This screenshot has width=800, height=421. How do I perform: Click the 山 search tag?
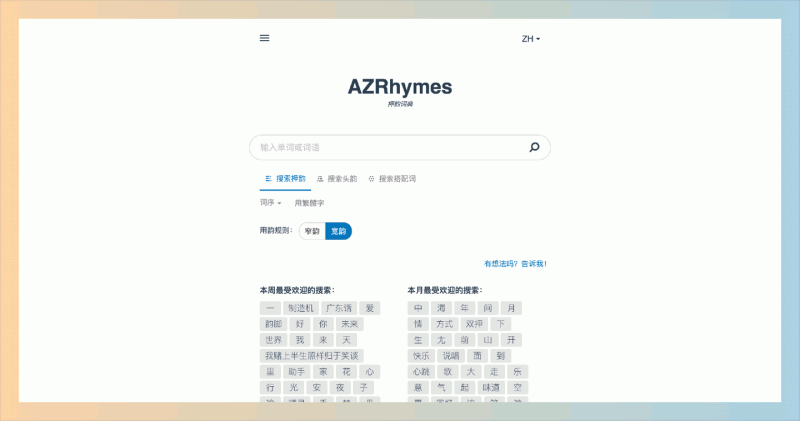[488, 340]
